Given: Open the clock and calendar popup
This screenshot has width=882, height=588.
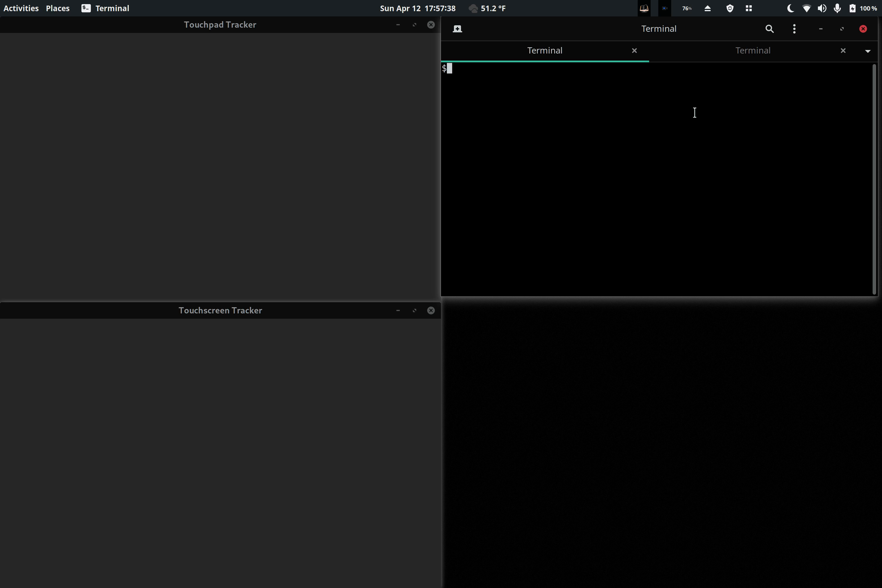Looking at the screenshot, I should click(x=417, y=8).
